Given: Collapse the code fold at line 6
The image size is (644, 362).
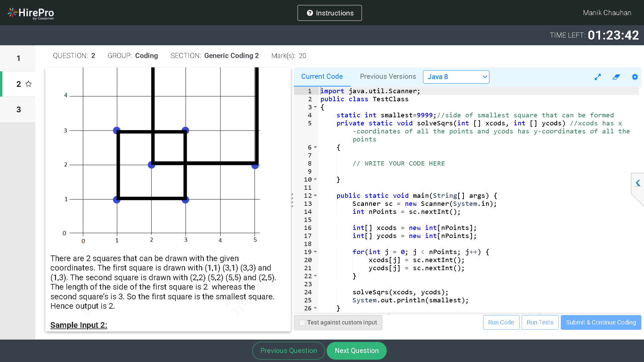Looking at the screenshot, I should [x=315, y=147].
